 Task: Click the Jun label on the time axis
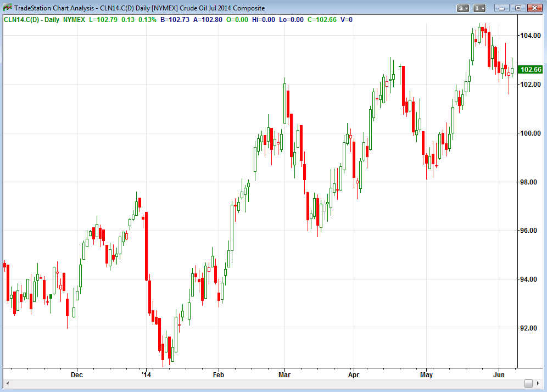point(499,374)
